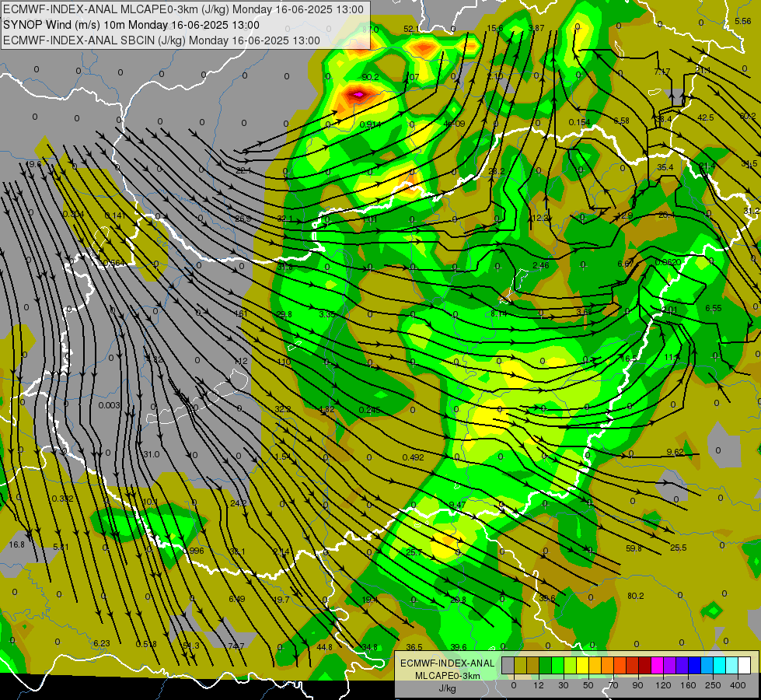Click the map value '0.154'
This screenshot has width=761, height=700.
click(x=579, y=122)
